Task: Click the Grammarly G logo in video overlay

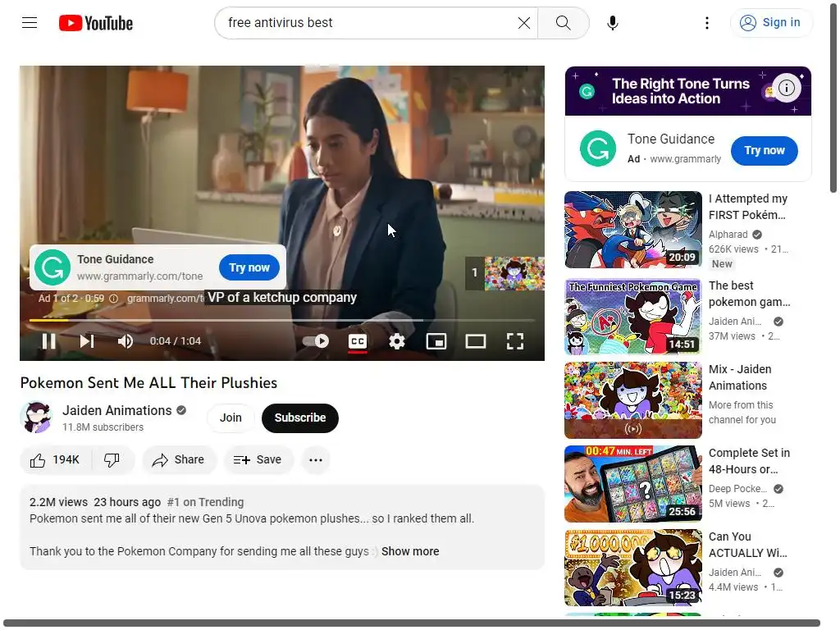Action: point(52,267)
